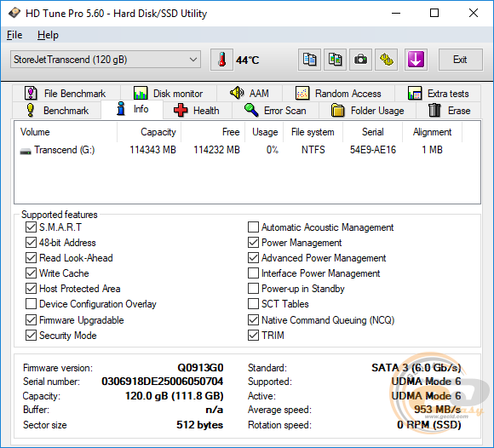Toggle the 48-bit Address checkbox
Viewport: 494px width, 448px height.
(31, 243)
